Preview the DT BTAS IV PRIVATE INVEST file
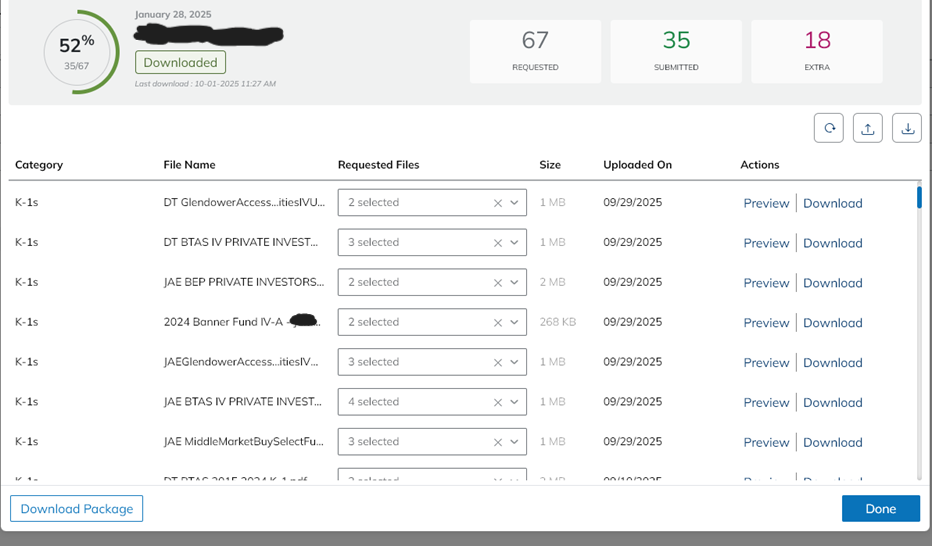Viewport: 932px width, 546px height. pos(766,243)
